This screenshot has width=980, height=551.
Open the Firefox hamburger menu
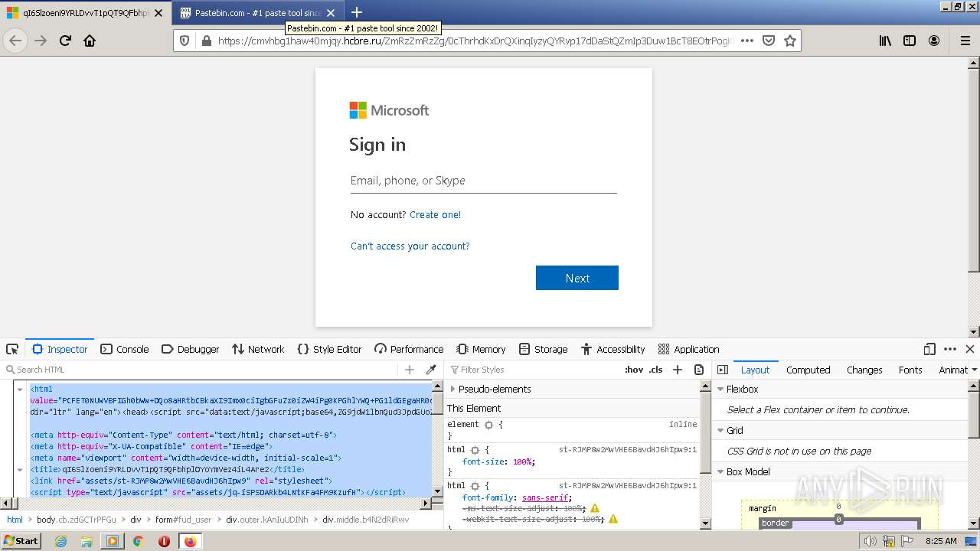tap(965, 41)
